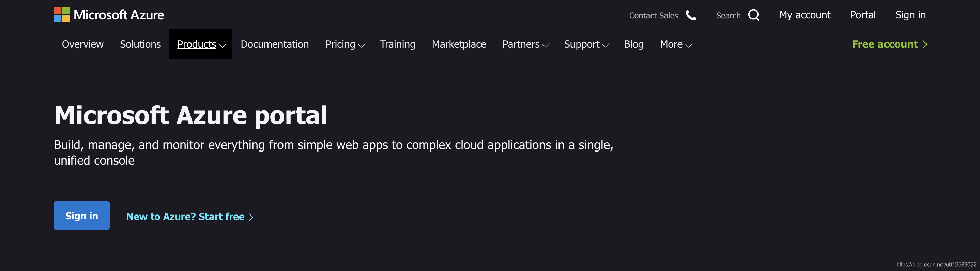Click Sign in at top right
Screen dimensions: 980x271
(910, 15)
